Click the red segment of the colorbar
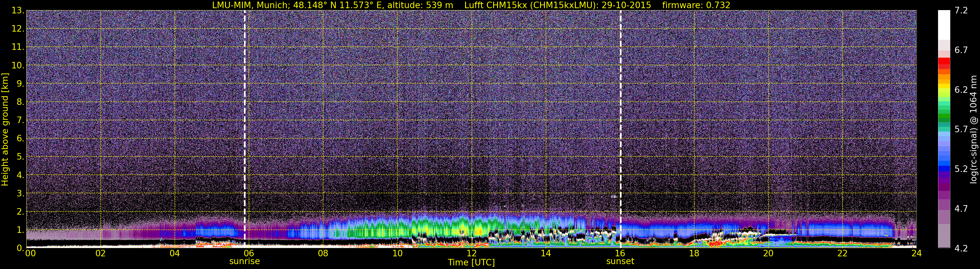 [x=944, y=61]
